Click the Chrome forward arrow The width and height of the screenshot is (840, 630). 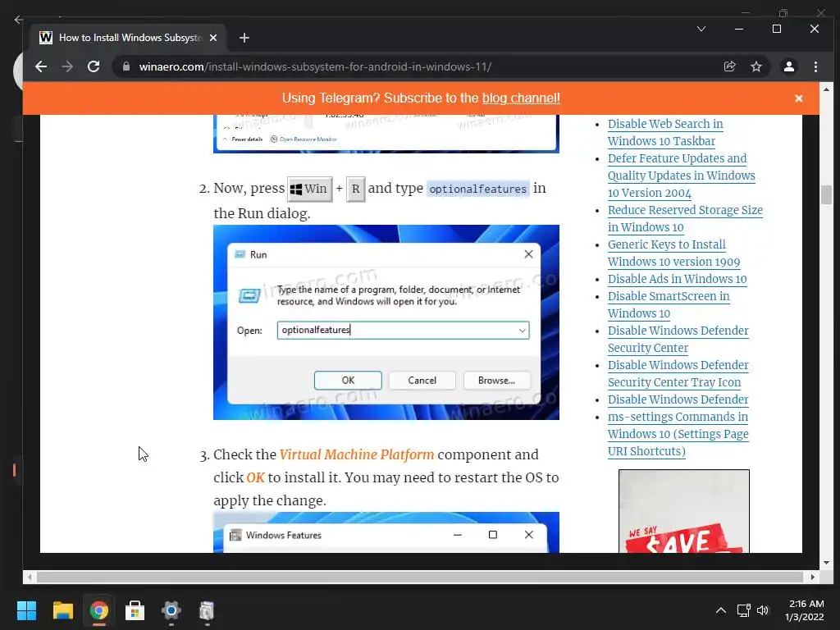pyautogui.click(x=67, y=66)
